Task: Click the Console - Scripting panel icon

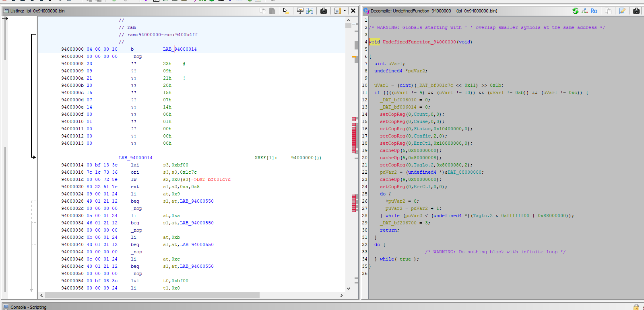Action: click(6, 307)
